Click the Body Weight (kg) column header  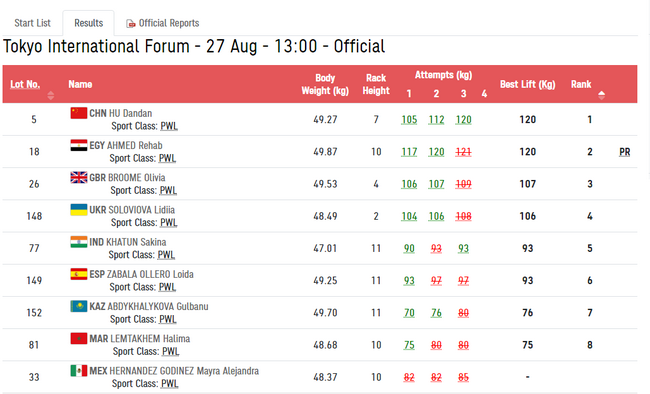pos(325,84)
